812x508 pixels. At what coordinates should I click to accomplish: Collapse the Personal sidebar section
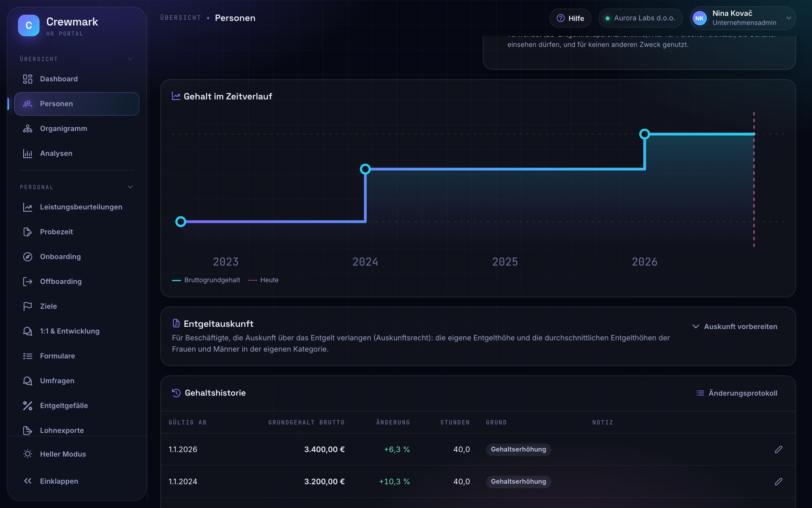tap(130, 187)
